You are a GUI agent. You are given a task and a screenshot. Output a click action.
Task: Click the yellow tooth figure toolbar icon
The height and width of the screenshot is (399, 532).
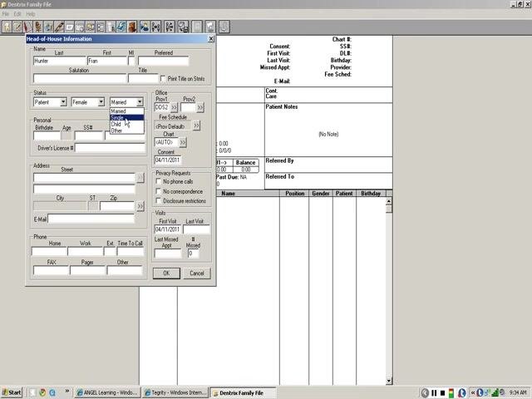7,27
